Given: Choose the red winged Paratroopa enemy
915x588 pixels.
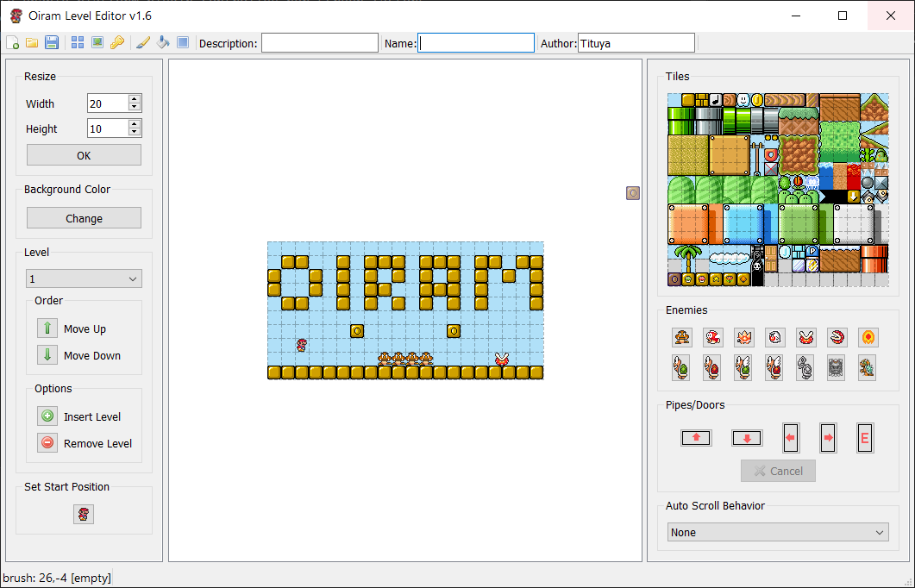Looking at the screenshot, I should pos(774,368).
